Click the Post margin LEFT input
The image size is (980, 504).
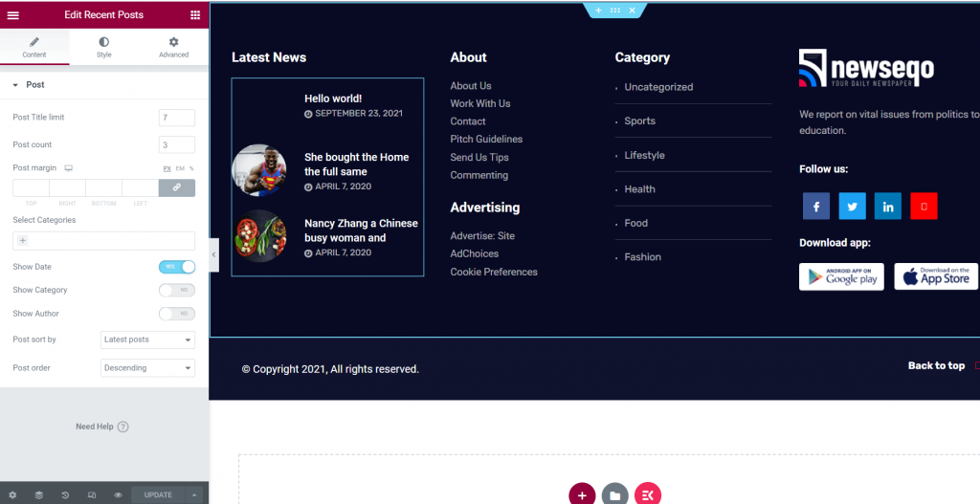coord(140,188)
